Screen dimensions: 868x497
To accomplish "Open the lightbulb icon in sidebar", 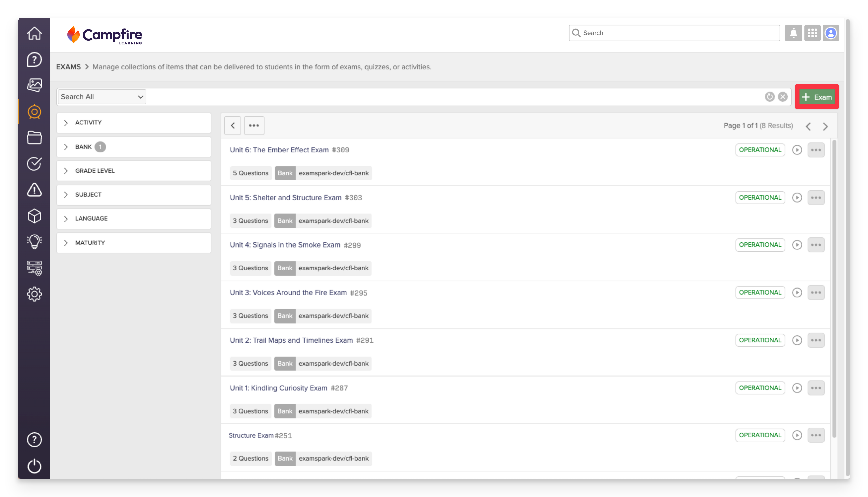I will (x=34, y=242).
